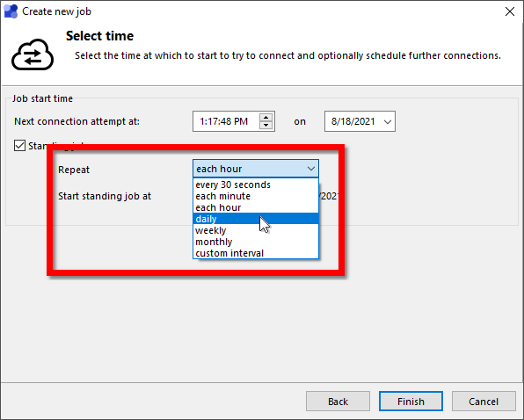This screenshot has height=420, width=524.
Task: Collapse the Repeat combo box arrow
Action: pos(311,169)
